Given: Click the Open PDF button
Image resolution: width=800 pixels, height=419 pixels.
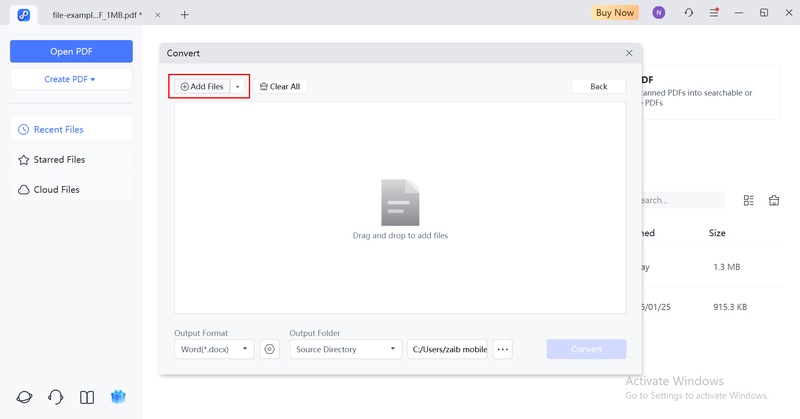Looking at the screenshot, I should [71, 52].
